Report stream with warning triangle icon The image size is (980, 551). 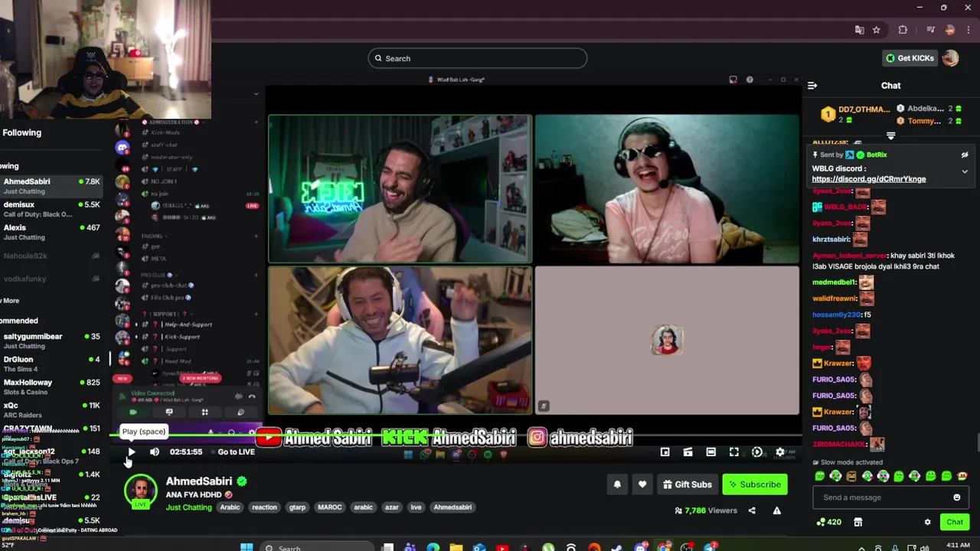pos(777,510)
